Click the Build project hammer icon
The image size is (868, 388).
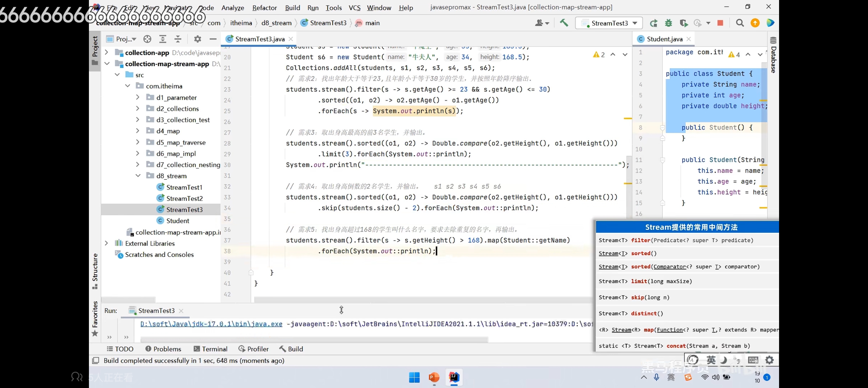(564, 23)
